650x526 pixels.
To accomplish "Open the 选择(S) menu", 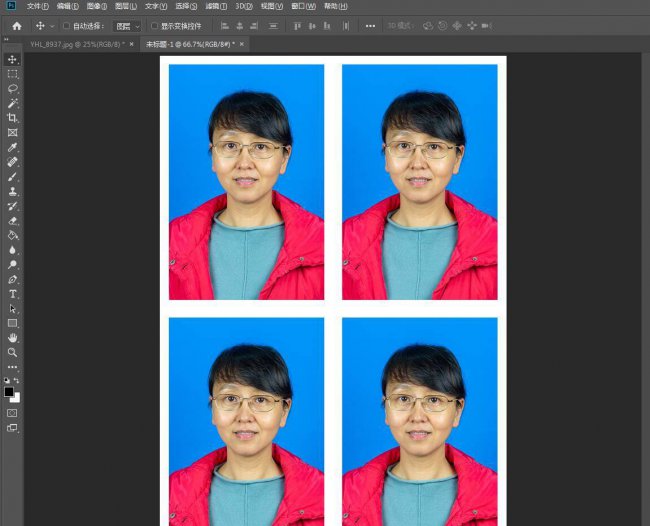I will pos(186,6).
